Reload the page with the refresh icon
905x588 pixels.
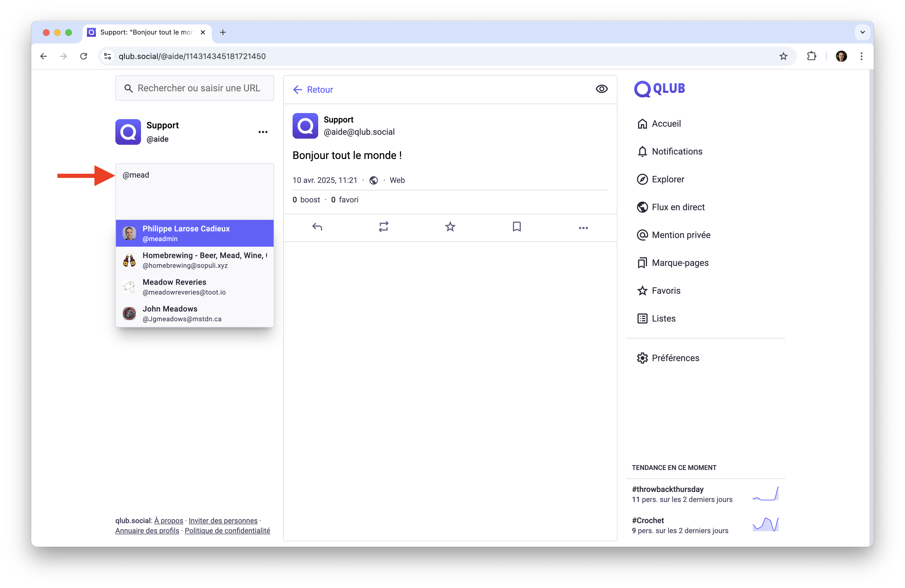click(x=84, y=56)
